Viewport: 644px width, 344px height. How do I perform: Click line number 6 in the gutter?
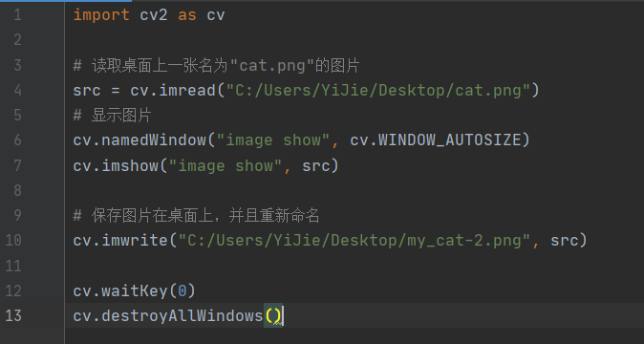point(17,140)
